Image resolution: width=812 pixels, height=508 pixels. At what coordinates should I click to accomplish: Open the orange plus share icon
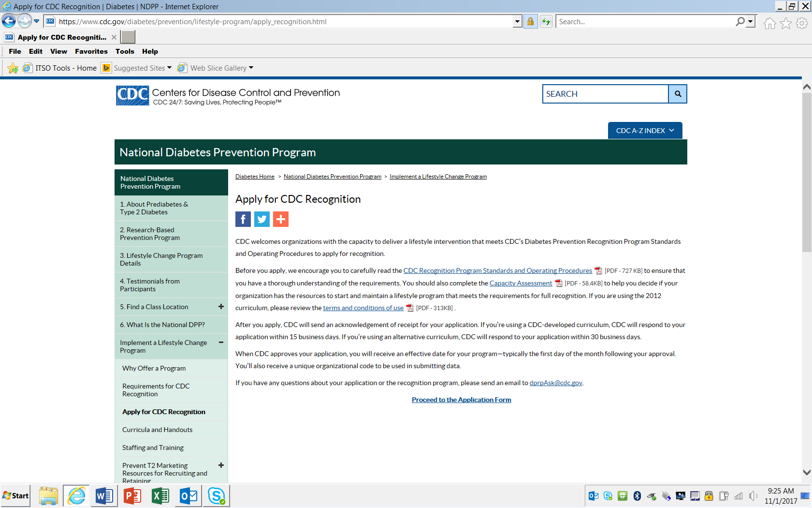point(281,219)
